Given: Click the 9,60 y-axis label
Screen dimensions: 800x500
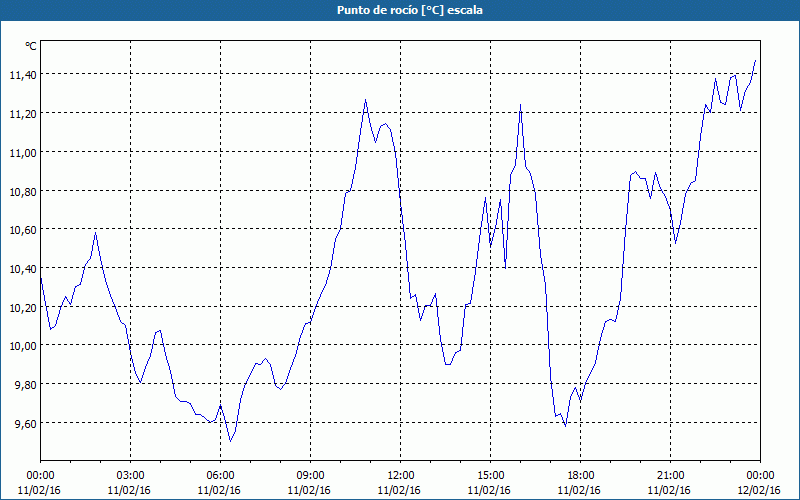Looking at the screenshot, I should point(26,423).
